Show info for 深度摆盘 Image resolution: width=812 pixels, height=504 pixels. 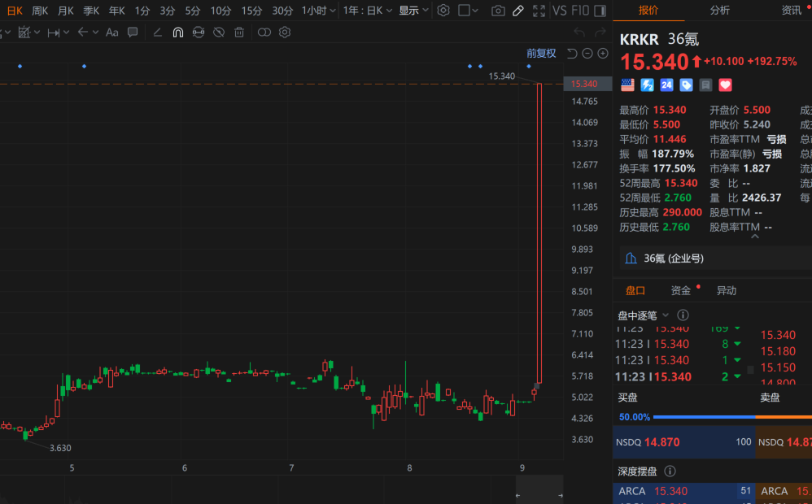point(670,471)
